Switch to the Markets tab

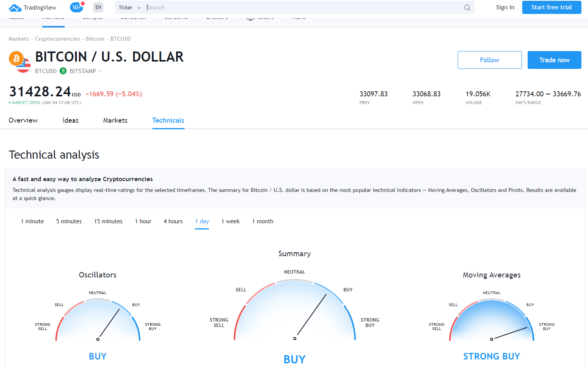[115, 120]
